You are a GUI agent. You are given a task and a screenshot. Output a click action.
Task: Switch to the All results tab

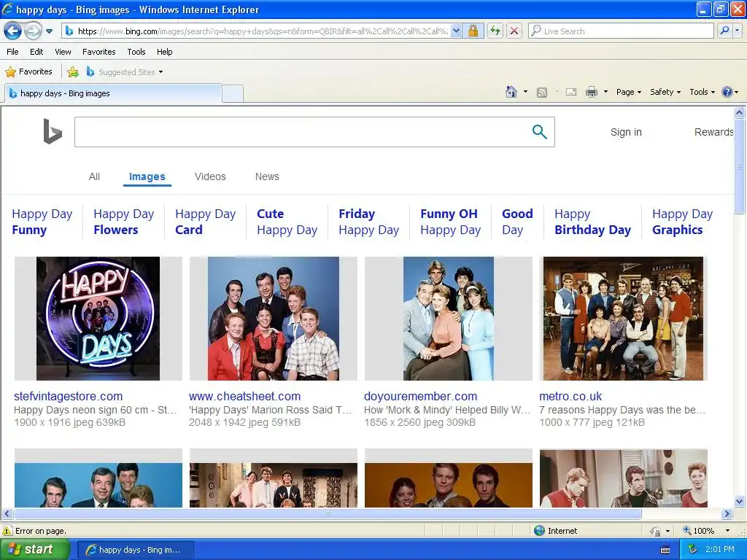(94, 176)
